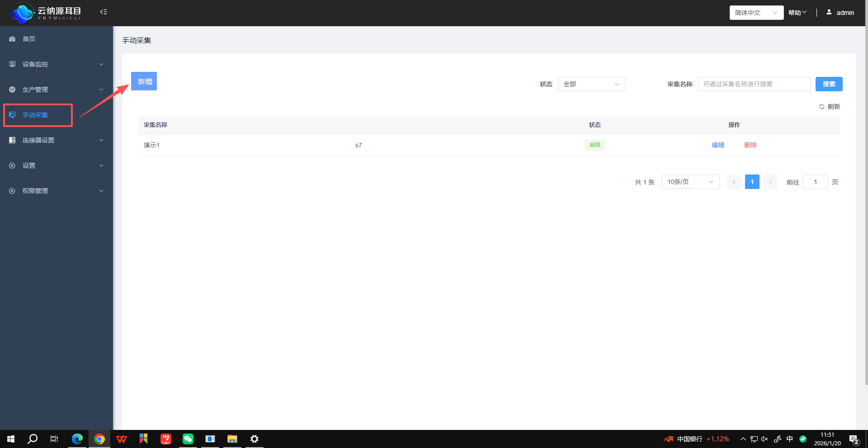This screenshot has height=448, width=868.
Task: Select 手动采集 in the sidebar
Action: pos(35,115)
